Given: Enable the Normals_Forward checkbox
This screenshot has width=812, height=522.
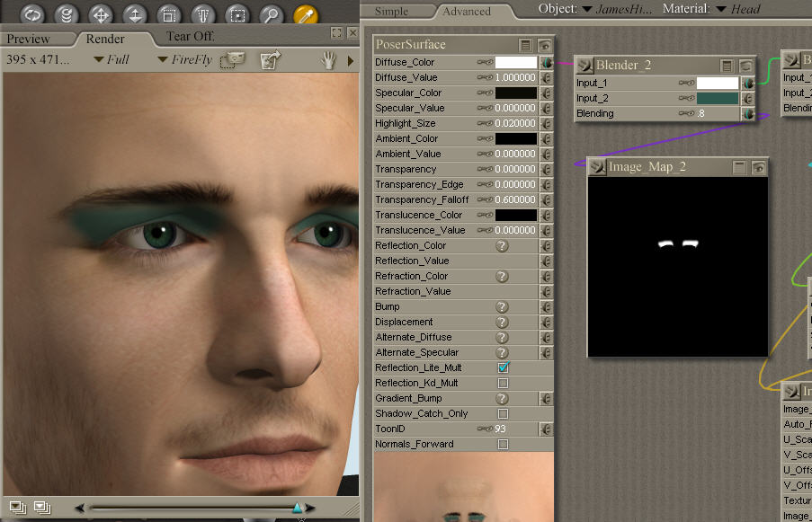Looking at the screenshot, I should pyautogui.click(x=503, y=444).
